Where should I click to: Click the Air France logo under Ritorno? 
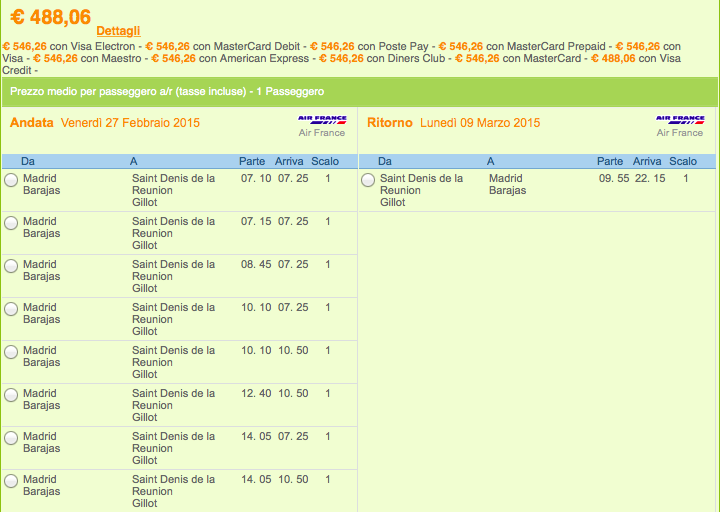click(680, 120)
